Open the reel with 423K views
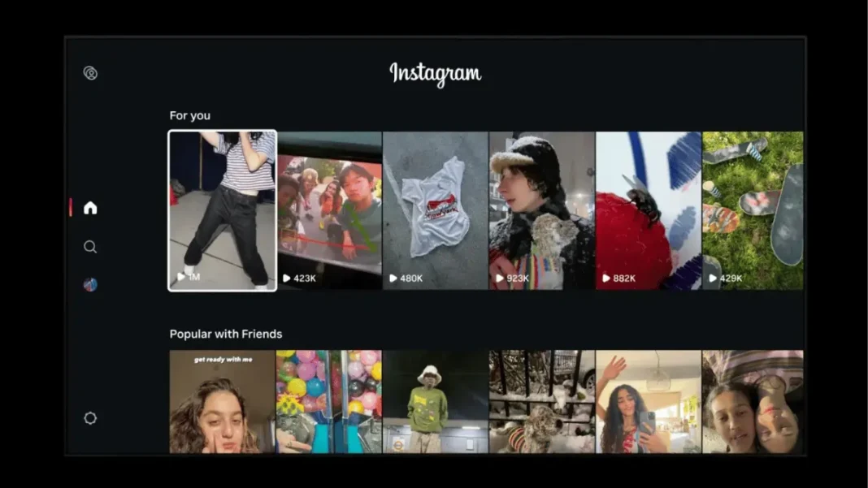This screenshot has height=488, width=868. coord(329,209)
